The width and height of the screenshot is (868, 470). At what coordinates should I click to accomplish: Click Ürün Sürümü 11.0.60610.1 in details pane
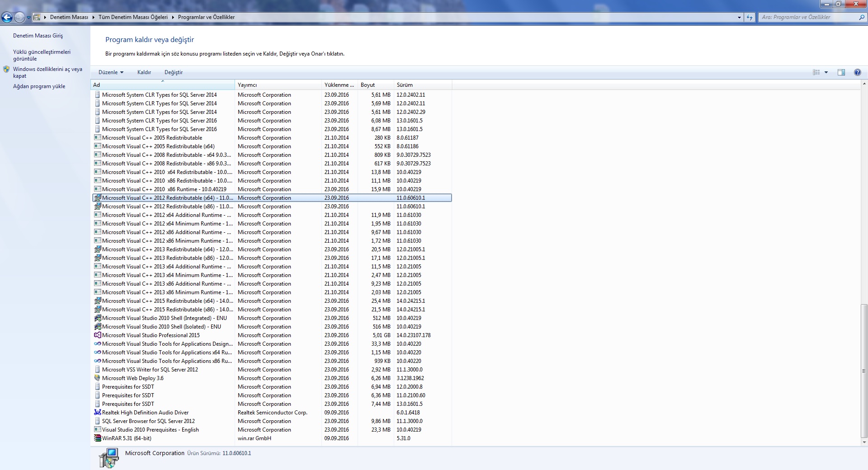pos(219,453)
